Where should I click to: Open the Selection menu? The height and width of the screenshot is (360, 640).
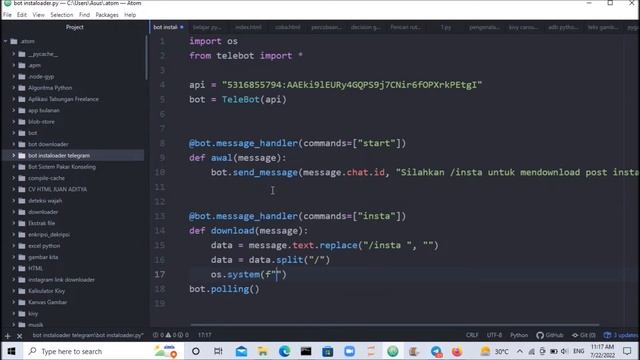pyautogui.click(x=62, y=15)
